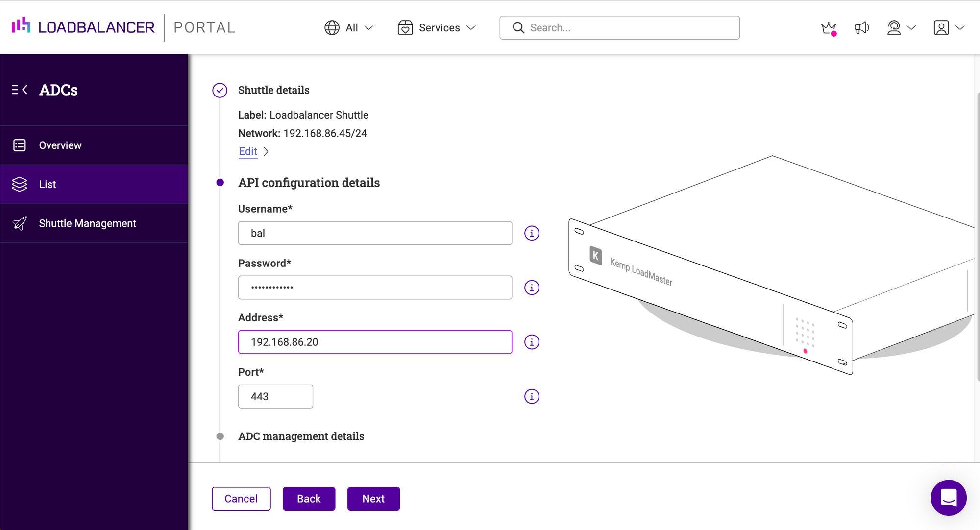The width and height of the screenshot is (980, 530).
Task: Click the Back button
Action: click(308, 498)
